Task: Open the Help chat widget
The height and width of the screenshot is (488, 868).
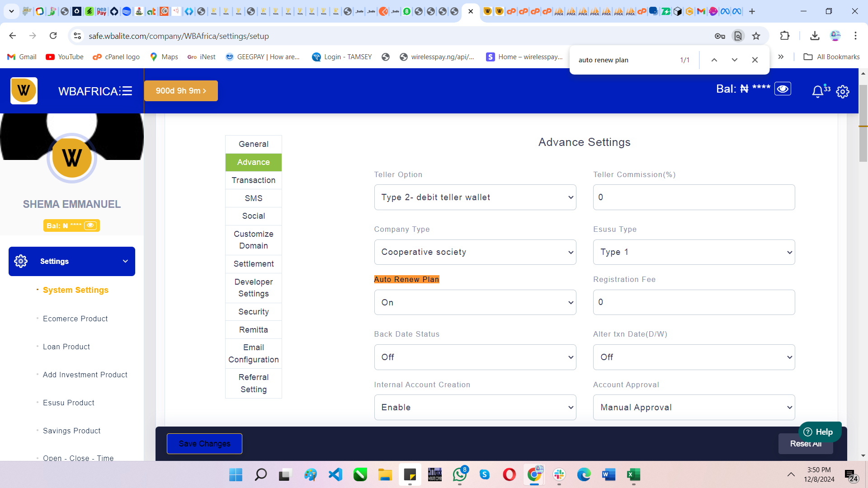Action: (x=819, y=432)
